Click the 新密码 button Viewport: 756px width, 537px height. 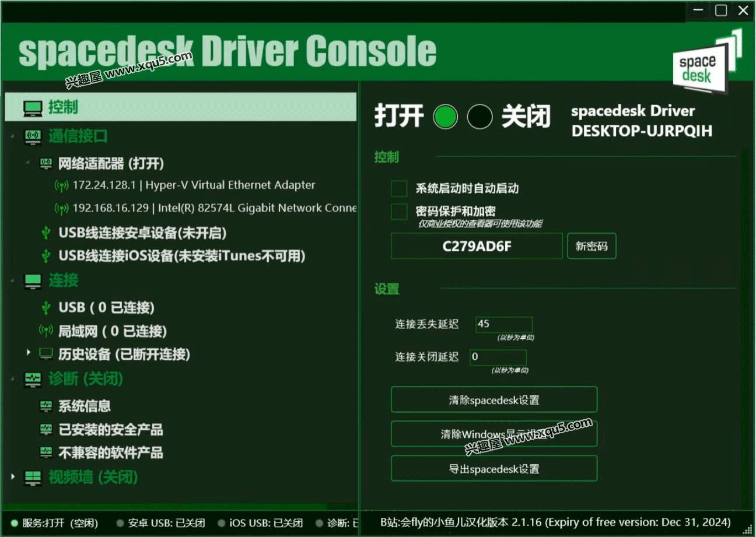coord(591,246)
